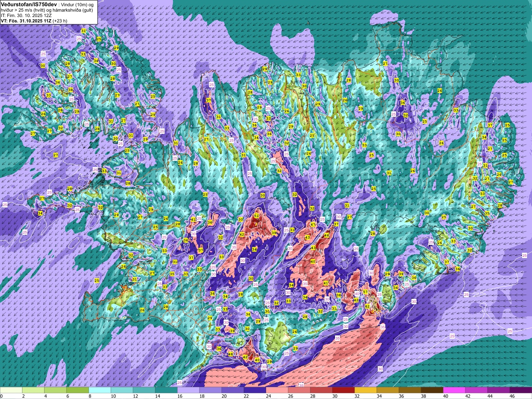Click the deep indigo 22–24 legend swatch
532x399 pixels.
pyautogui.click(x=255, y=390)
